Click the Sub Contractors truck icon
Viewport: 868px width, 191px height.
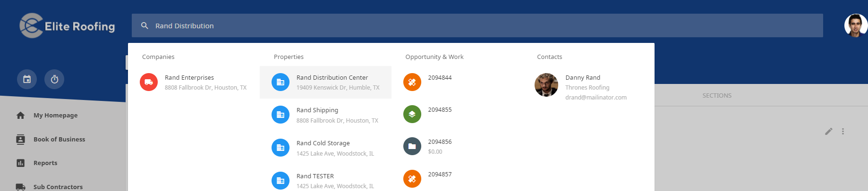tap(20, 187)
